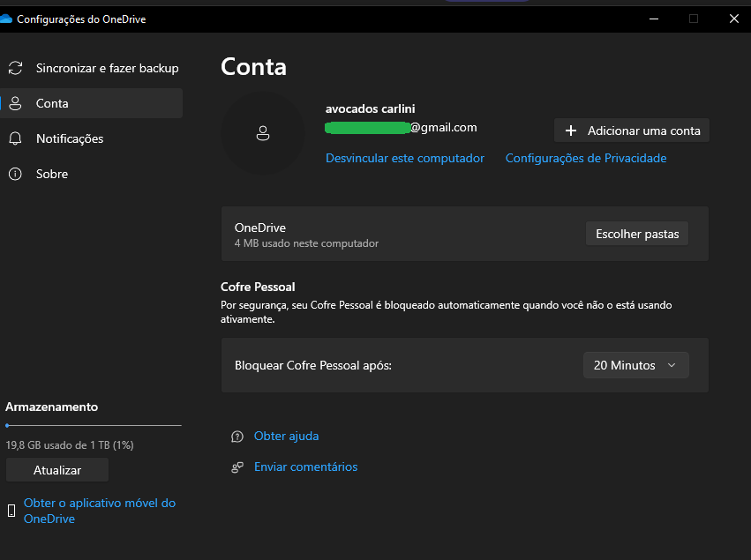
Task: Click the Cofre Pessoal heading
Action: 258,287
